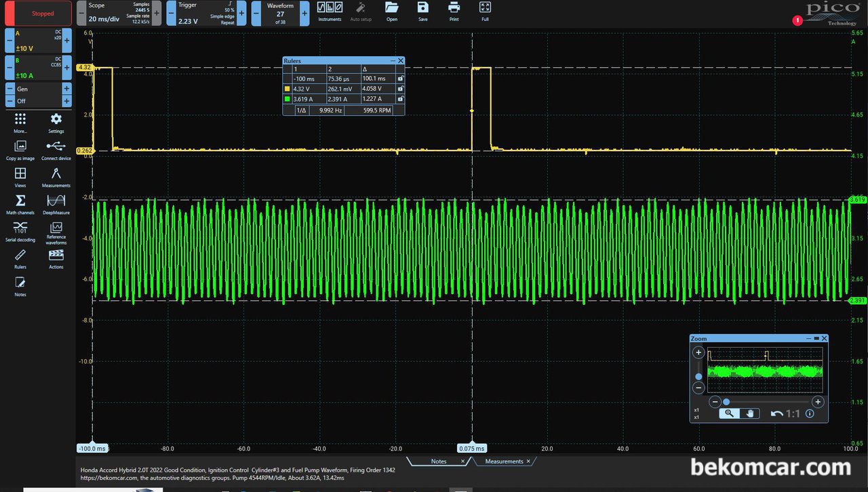Switch to the Notes tab
This screenshot has height=492, width=868.
point(439,462)
